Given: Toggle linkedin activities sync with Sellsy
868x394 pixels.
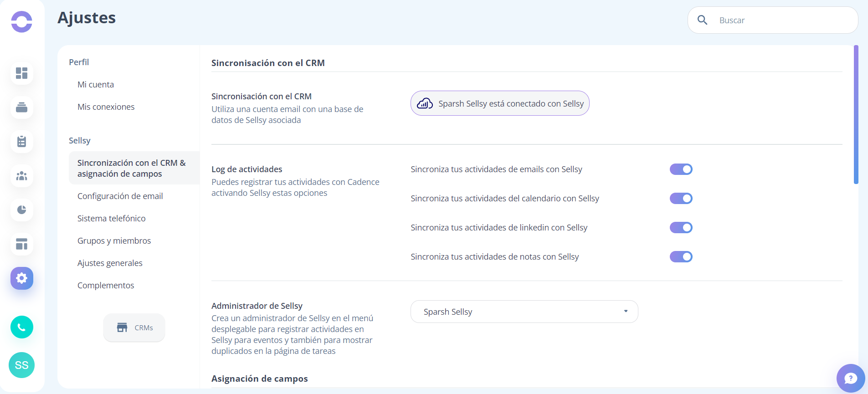Looking at the screenshot, I should 681,228.
